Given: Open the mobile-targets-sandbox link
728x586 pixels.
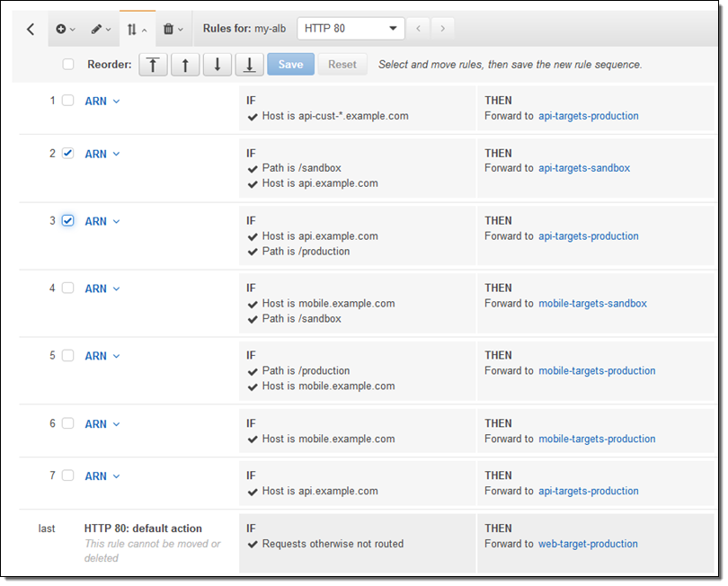Looking at the screenshot, I should [x=592, y=304].
